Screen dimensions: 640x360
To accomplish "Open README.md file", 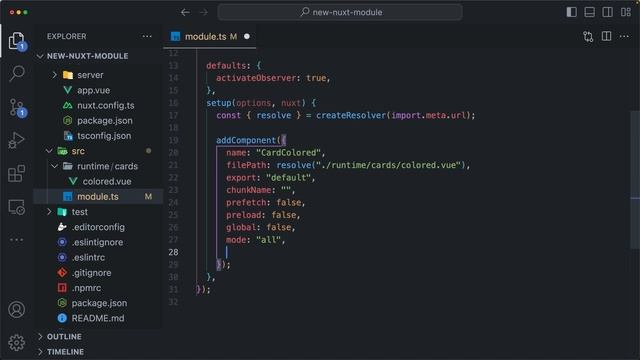I will (x=98, y=318).
